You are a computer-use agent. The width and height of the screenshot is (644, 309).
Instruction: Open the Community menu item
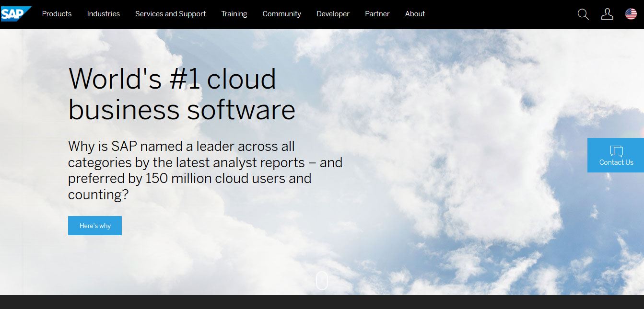[x=281, y=14]
